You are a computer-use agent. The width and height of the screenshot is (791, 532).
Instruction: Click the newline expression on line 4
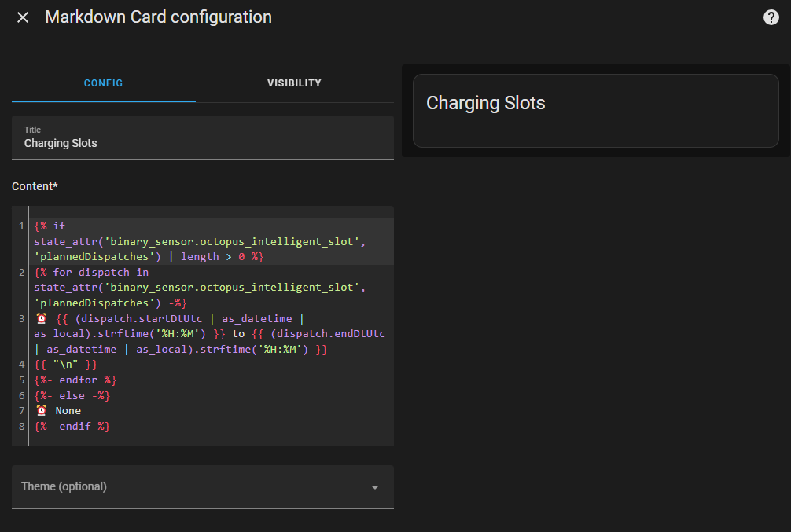click(x=66, y=365)
